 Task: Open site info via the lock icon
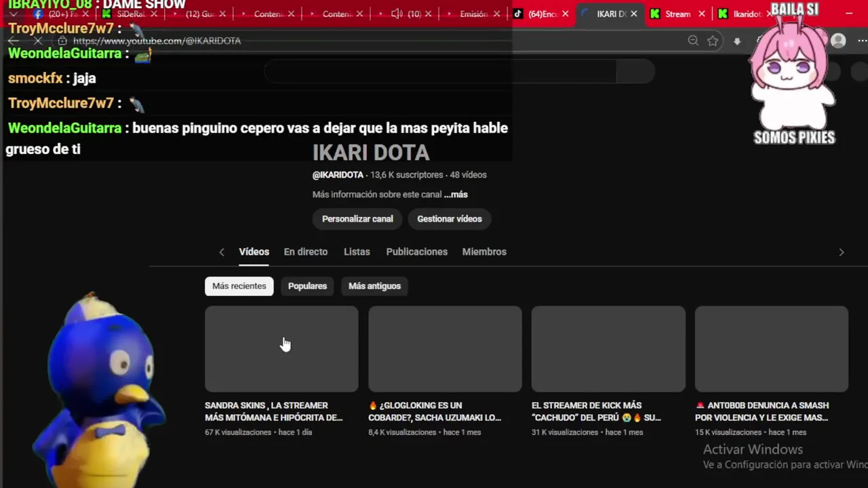(x=62, y=41)
